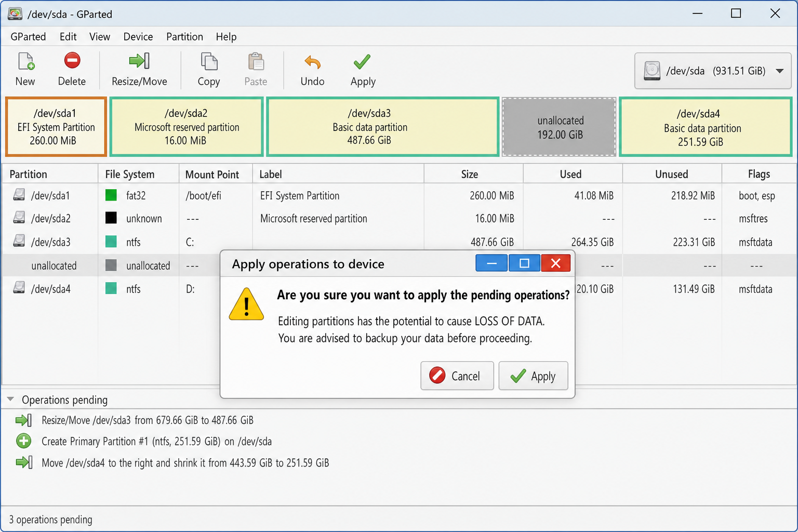Open the GParted menu
This screenshot has height=532, width=798.
(x=28, y=36)
